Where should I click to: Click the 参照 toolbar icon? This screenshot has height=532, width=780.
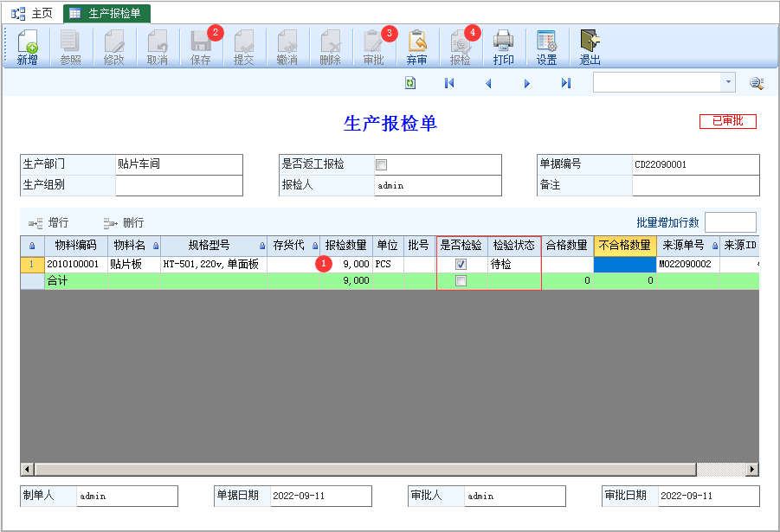point(70,48)
